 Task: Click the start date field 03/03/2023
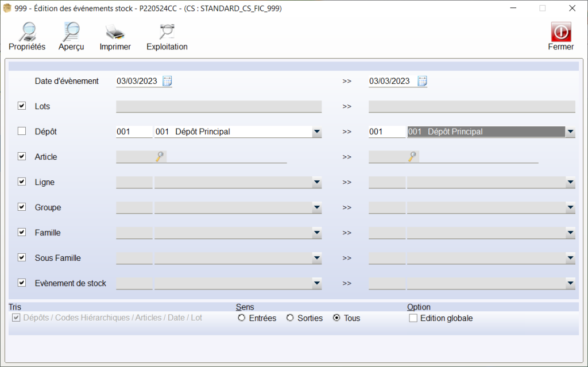pyautogui.click(x=137, y=81)
